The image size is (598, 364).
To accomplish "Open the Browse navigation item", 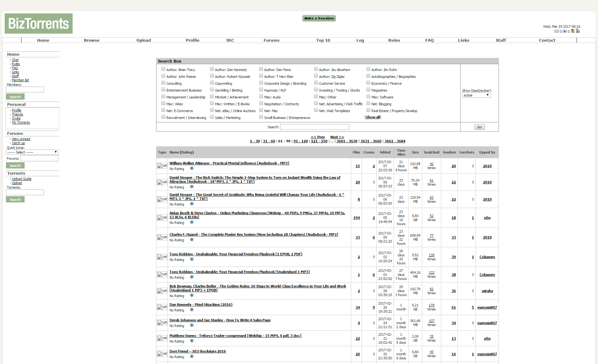I will tap(92, 40).
